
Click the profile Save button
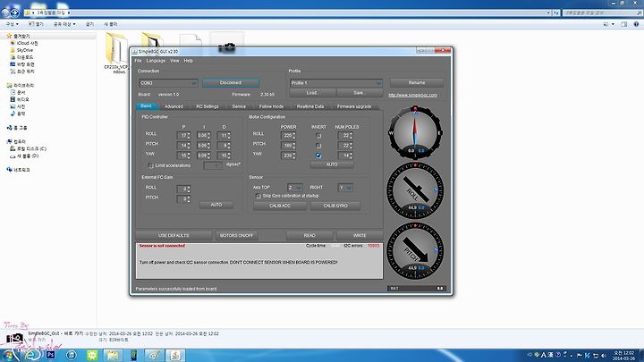(359, 93)
